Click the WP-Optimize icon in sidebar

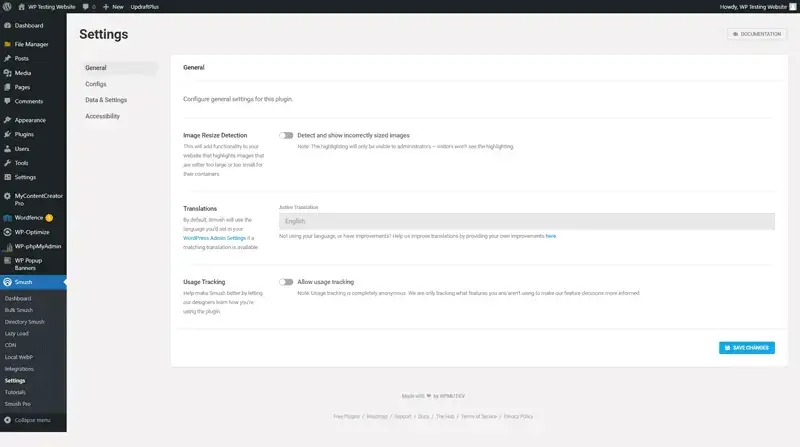pos(8,231)
